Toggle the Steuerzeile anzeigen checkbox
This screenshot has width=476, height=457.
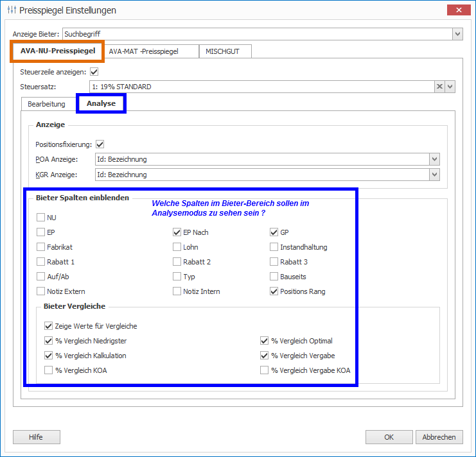(x=94, y=72)
